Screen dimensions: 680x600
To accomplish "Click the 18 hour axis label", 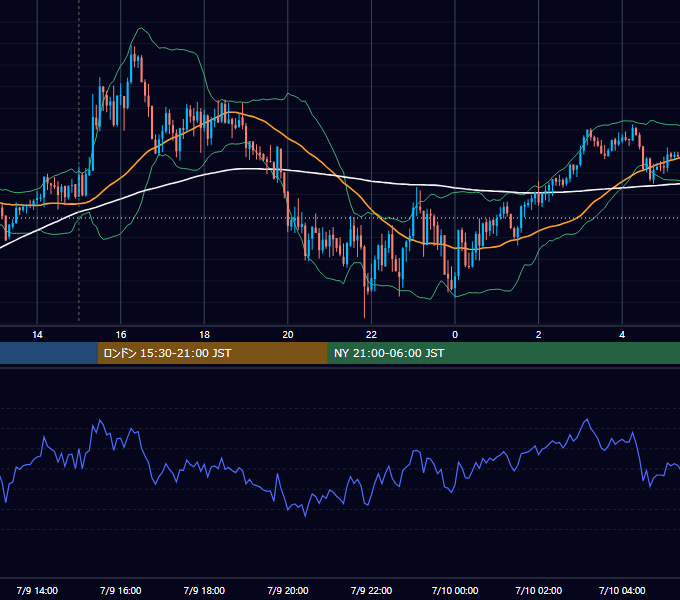I will 204,335.
